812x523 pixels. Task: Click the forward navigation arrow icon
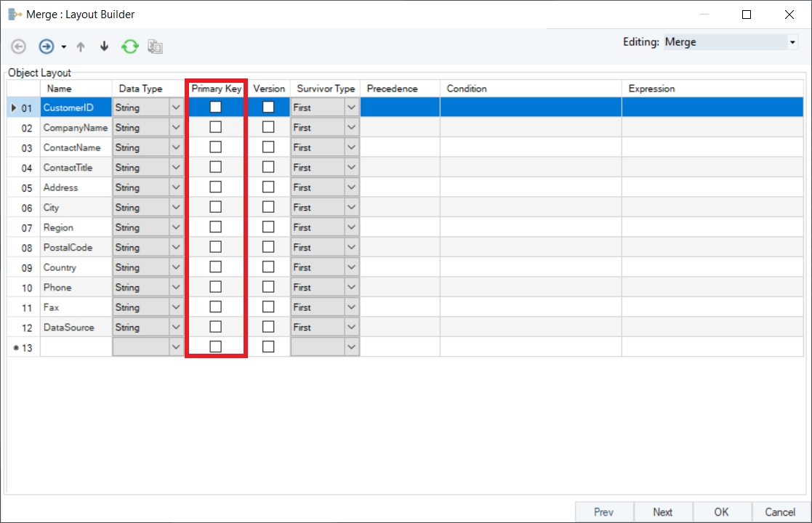pos(46,46)
